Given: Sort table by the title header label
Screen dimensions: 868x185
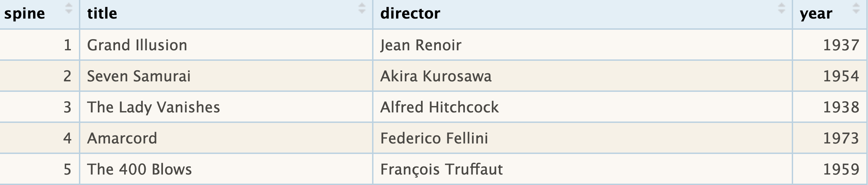Looking at the screenshot, I should pos(102,14).
